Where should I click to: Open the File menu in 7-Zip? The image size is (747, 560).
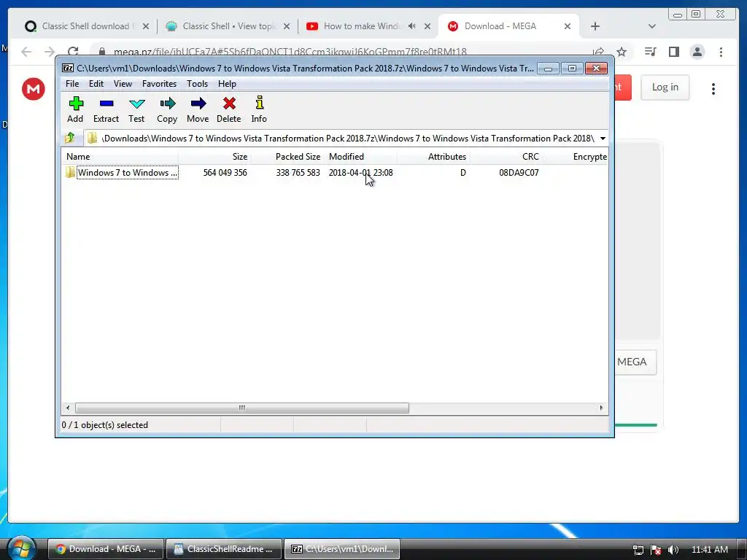pos(72,84)
